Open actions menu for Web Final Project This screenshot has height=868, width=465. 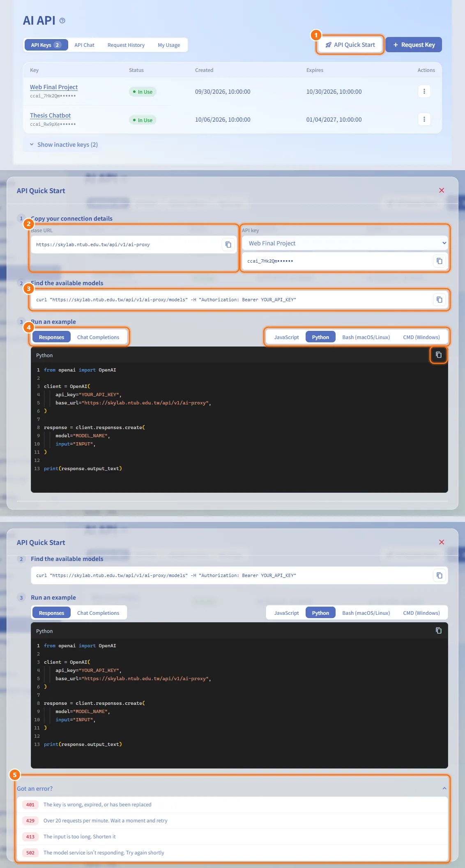(424, 91)
